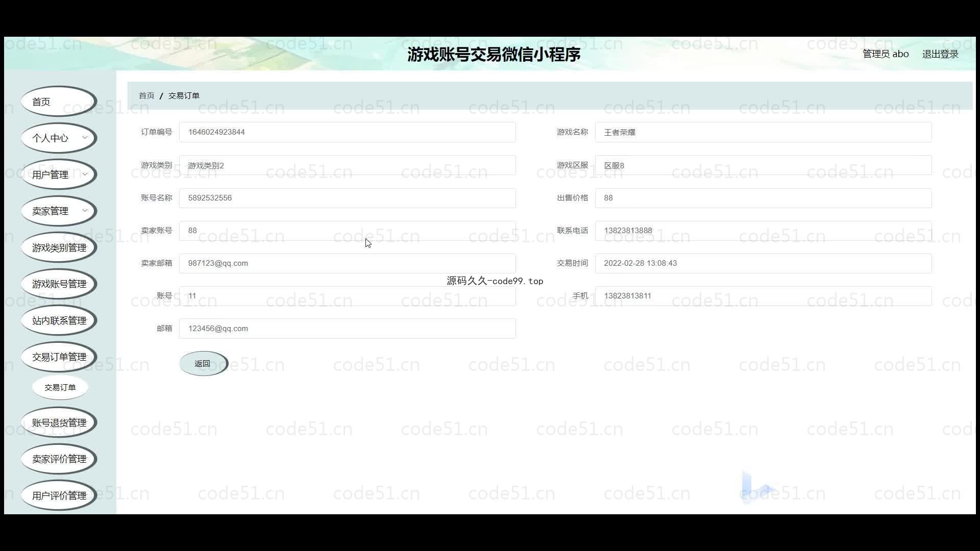The width and height of the screenshot is (980, 551).
Task: Go to 首页 via the breadcrumb
Action: (146, 95)
